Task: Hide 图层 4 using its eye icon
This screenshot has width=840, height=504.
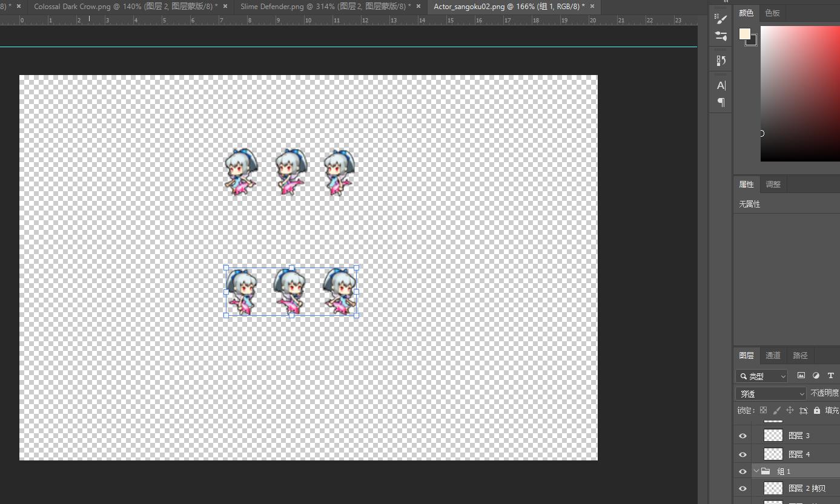Action: click(x=742, y=454)
